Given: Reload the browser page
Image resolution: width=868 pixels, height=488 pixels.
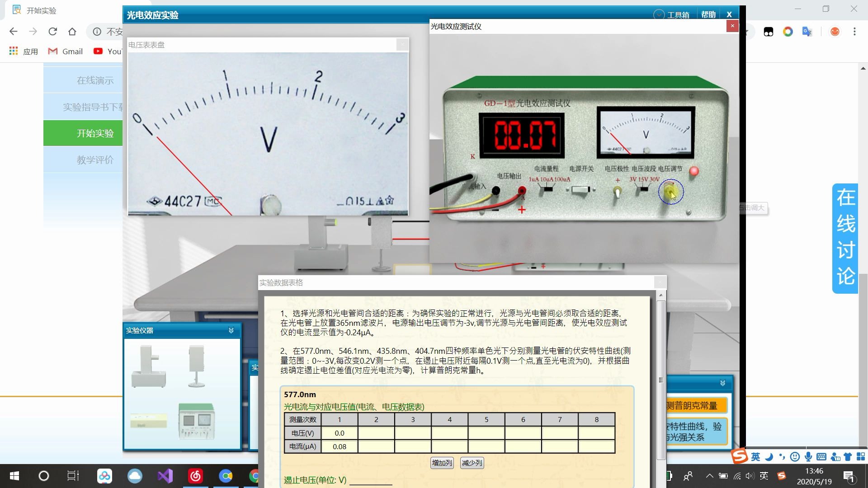Looking at the screenshot, I should [x=53, y=31].
